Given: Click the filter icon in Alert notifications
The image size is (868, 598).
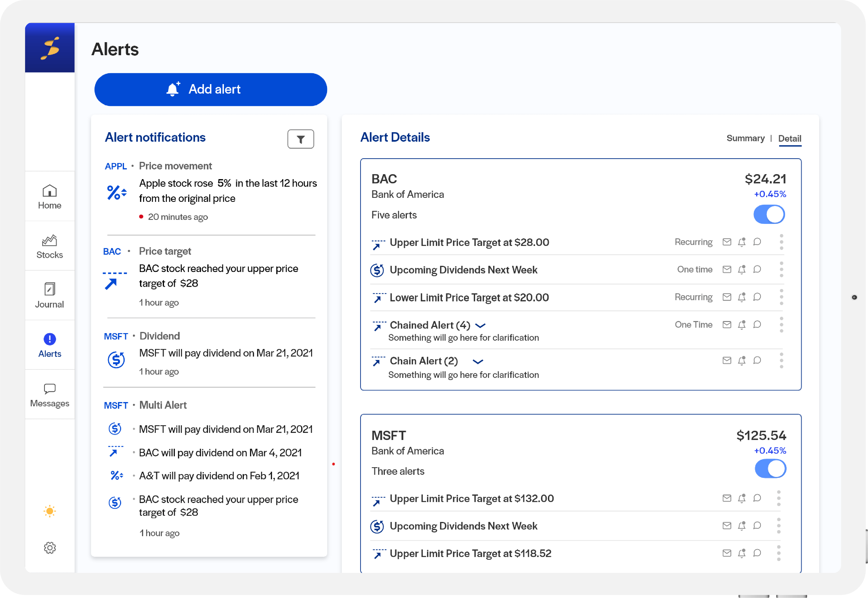Looking at the screenshot, I should coord(300,139).
